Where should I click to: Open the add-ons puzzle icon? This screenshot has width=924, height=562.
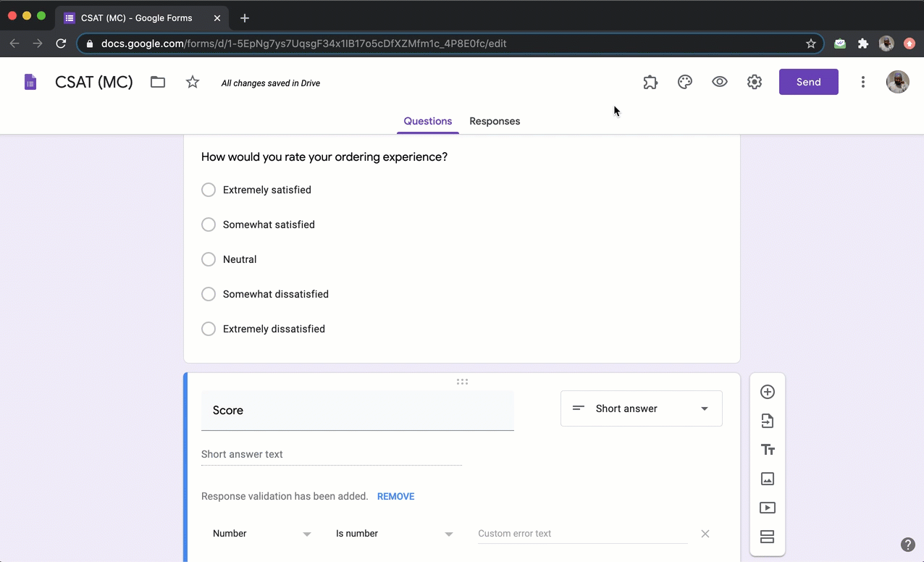[x=650, y=82]
